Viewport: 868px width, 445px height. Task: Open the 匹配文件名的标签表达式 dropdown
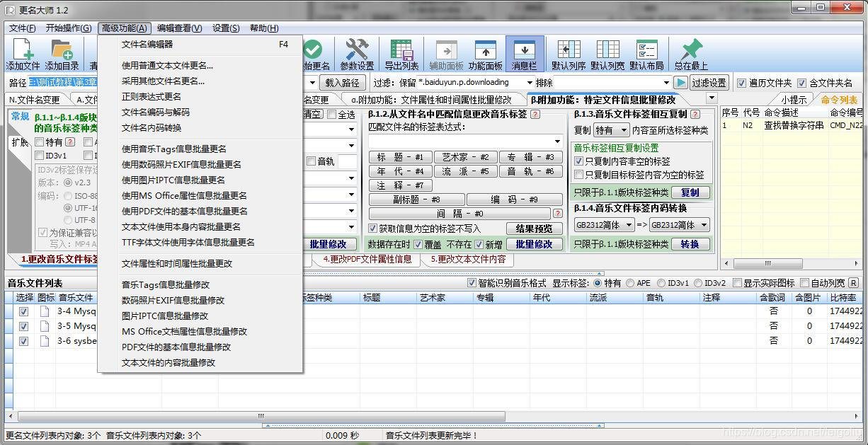tap(558, 141)
